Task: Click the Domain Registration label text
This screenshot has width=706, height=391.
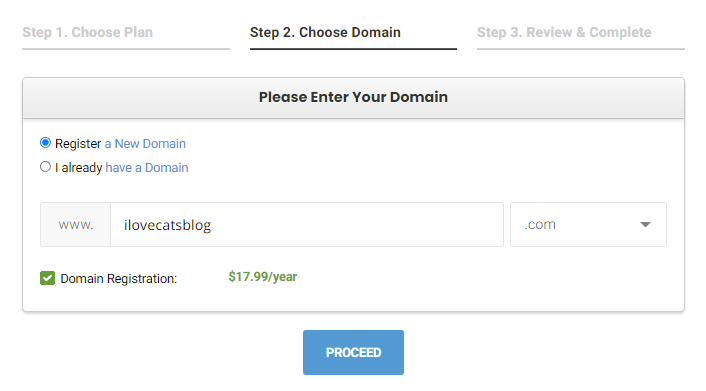Action: click(118, 279)
